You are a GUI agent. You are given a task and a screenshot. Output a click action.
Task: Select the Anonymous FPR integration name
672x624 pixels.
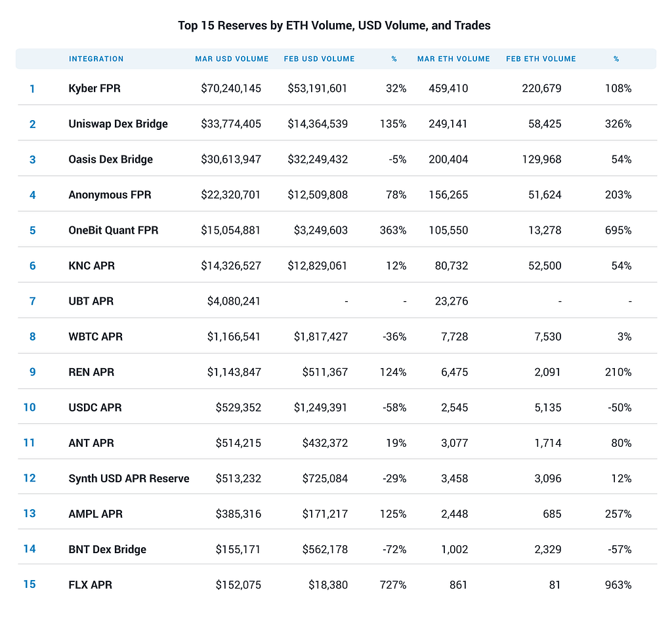110,195
